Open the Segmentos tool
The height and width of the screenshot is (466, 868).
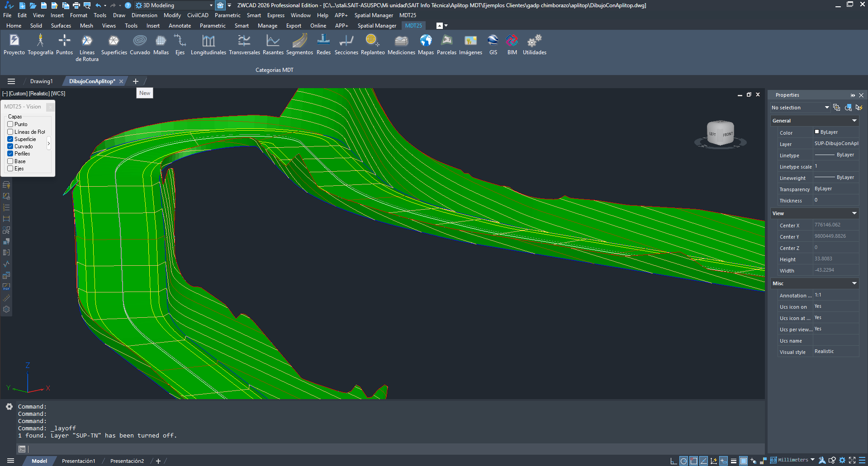299,45
